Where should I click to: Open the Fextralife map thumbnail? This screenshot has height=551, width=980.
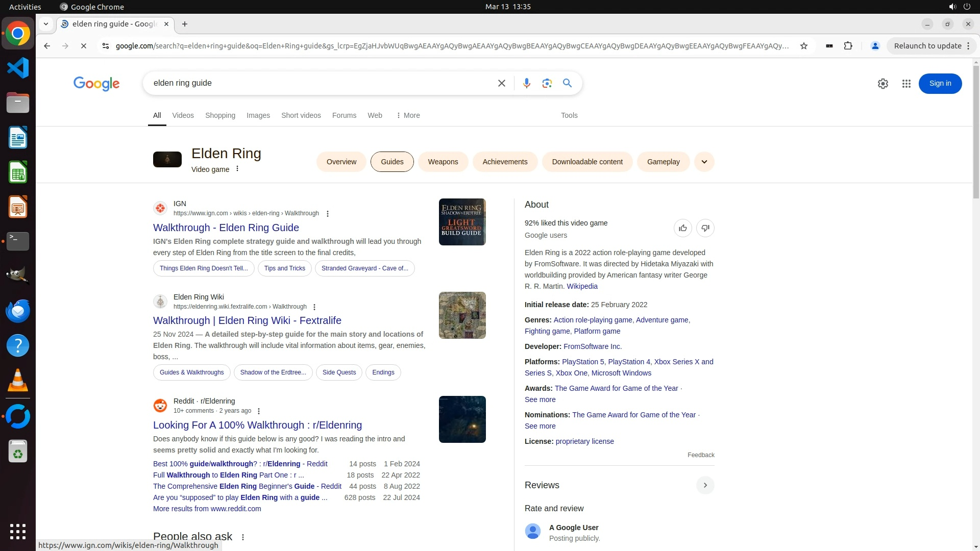462,315
